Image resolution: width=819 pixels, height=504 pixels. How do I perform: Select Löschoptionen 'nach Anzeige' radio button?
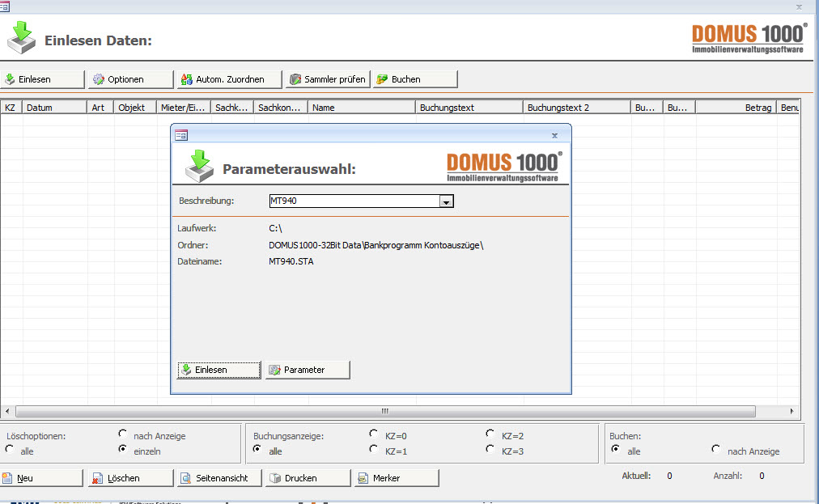[123, 434]
